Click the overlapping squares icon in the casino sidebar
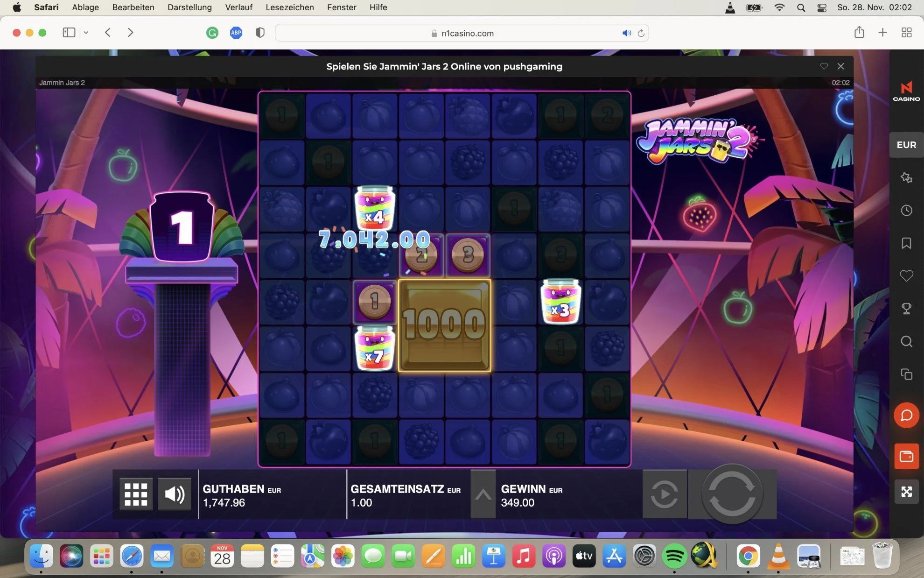Viewport: 924px width, 578px height. [x=906, y=374]
